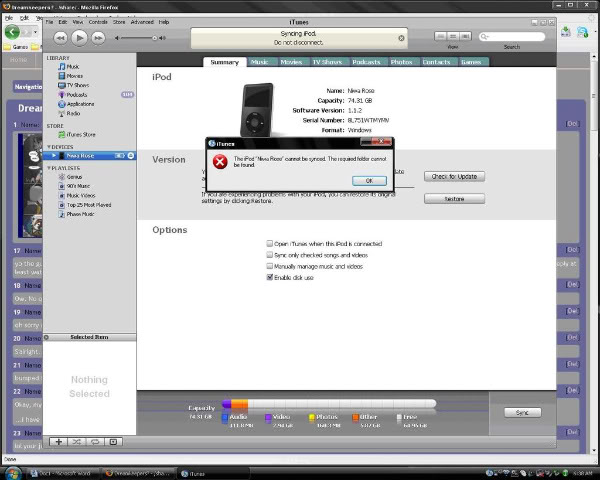Eject the Nixa Rose iPod

130,155
